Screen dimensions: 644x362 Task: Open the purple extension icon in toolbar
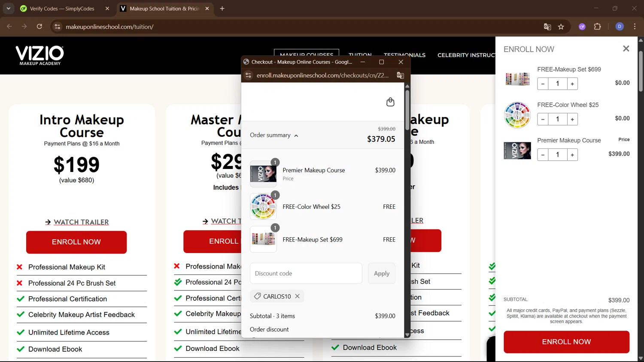(582, 27)
